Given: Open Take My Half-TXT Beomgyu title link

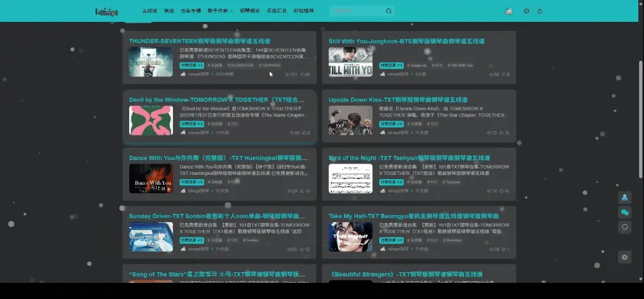Looking at the screenshot, I should [x=414, y=216].
